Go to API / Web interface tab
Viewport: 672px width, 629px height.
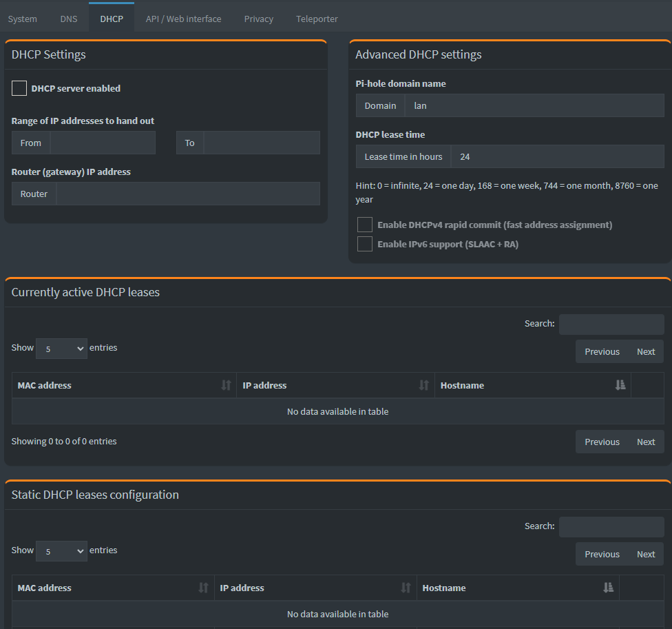[x=183, y=19]
